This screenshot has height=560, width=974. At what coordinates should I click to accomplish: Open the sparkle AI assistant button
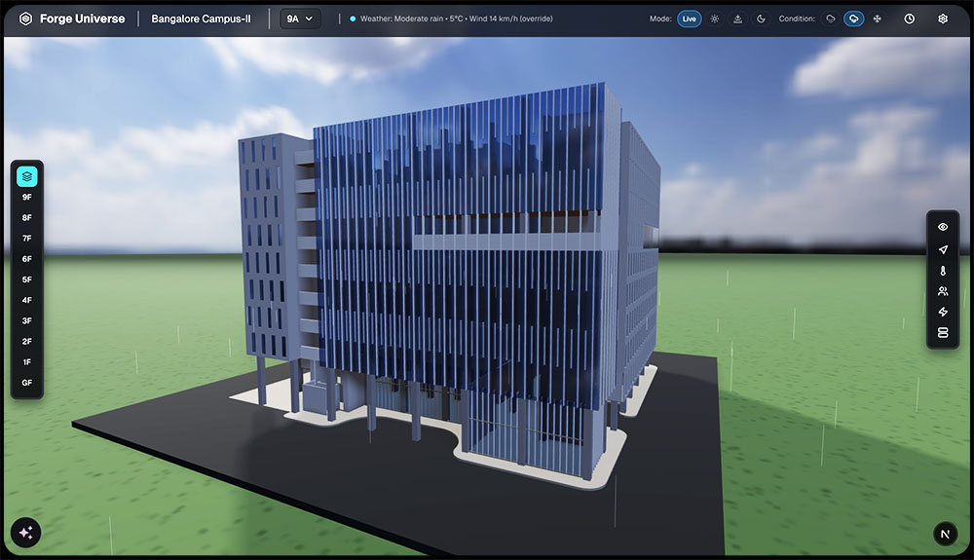26,533
